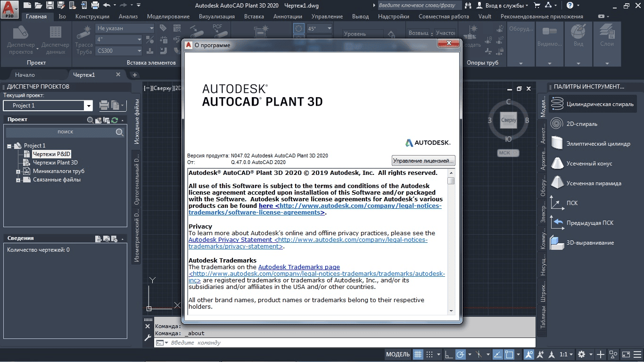Click the refresh icon in Проект panel header

tap(114, 120)
